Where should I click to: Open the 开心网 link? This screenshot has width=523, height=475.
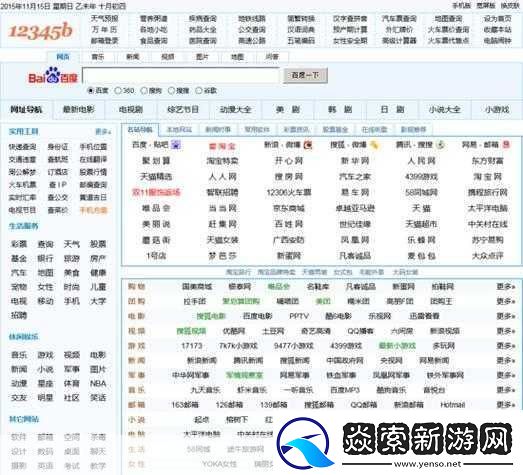[289, 161]
